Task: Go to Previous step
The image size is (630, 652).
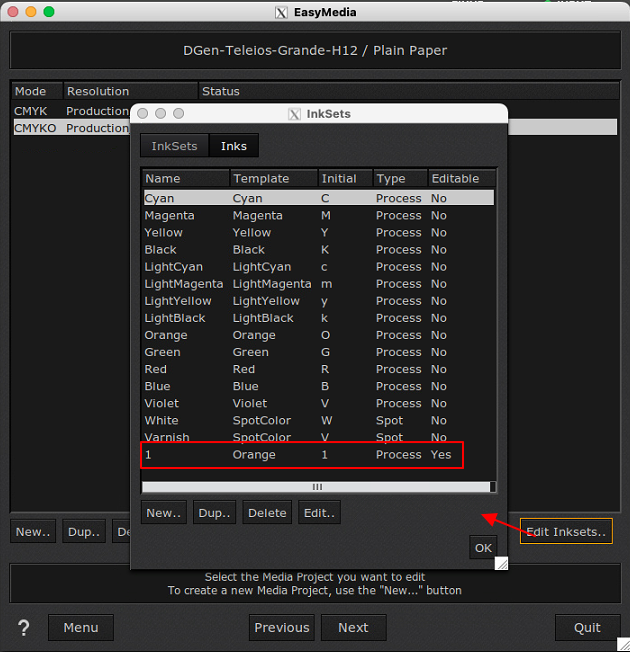Action: pyautogui.click(x=282, y=628)
